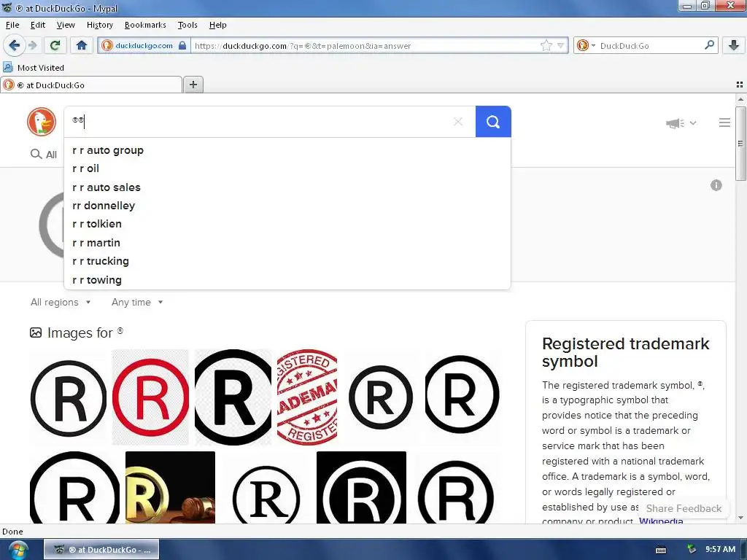Select the '® at DuckDuckGo' browser tab
The image size is (747, 560).
(91, 85)
